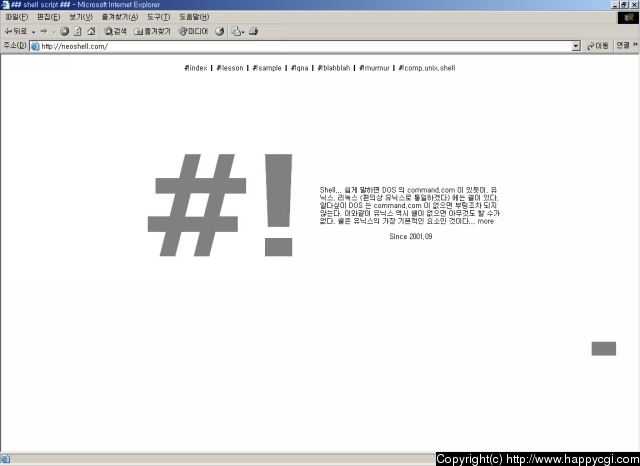Open the #lesson link
640x466 pixels.
pyautogui.click(x=229, y=68)
